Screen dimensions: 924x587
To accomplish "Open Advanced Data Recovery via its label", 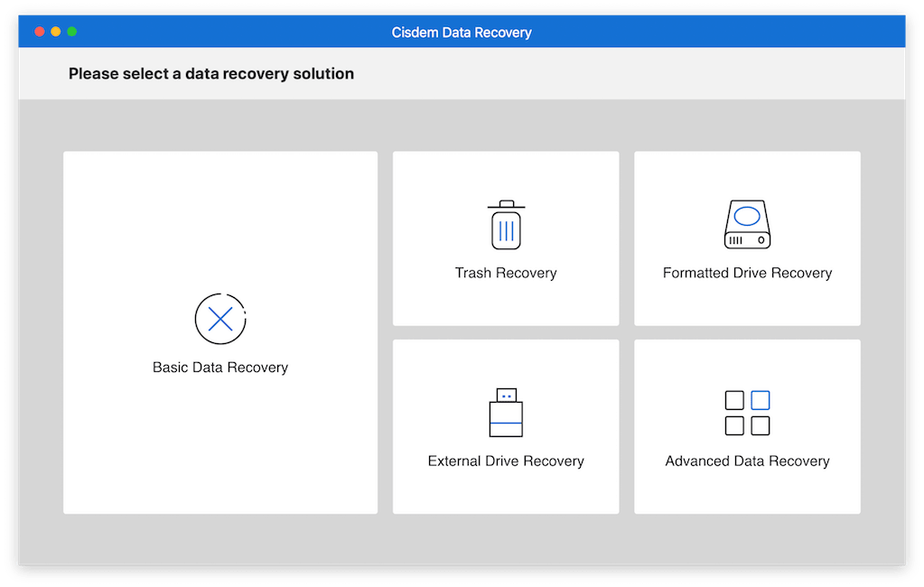I will pyautogui.click(x=747, y=461).
